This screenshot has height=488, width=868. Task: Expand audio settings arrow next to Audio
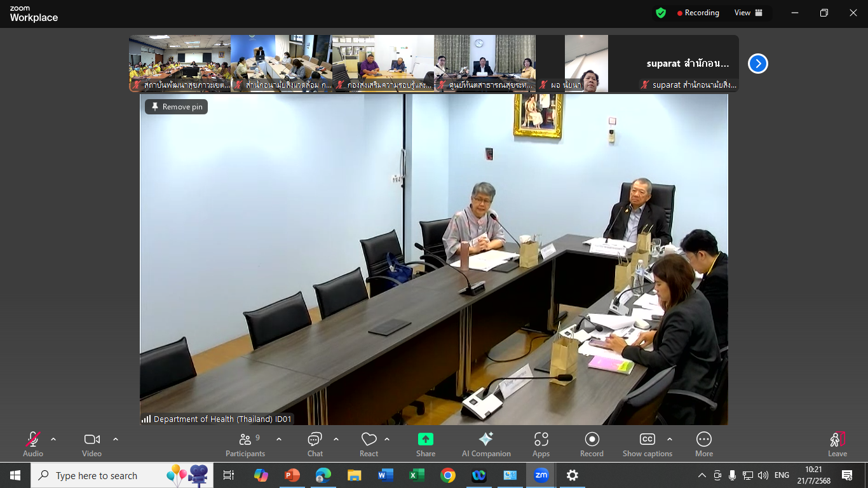click(x=53, y=439)
